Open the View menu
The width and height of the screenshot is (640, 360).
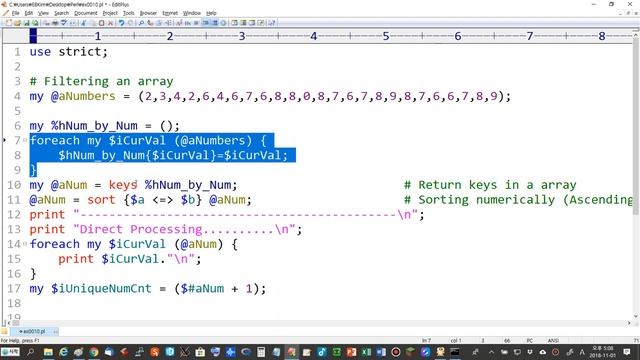[x=43, y=13]
